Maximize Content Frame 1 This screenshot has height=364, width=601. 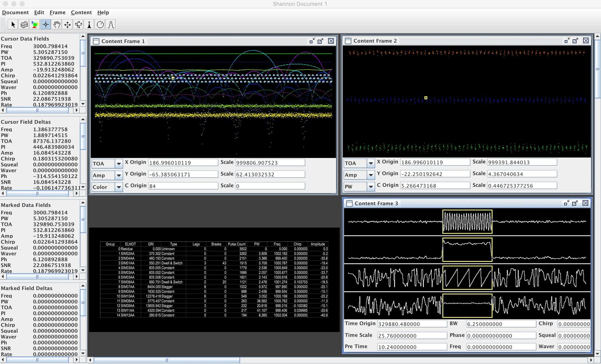coord(320,41)
